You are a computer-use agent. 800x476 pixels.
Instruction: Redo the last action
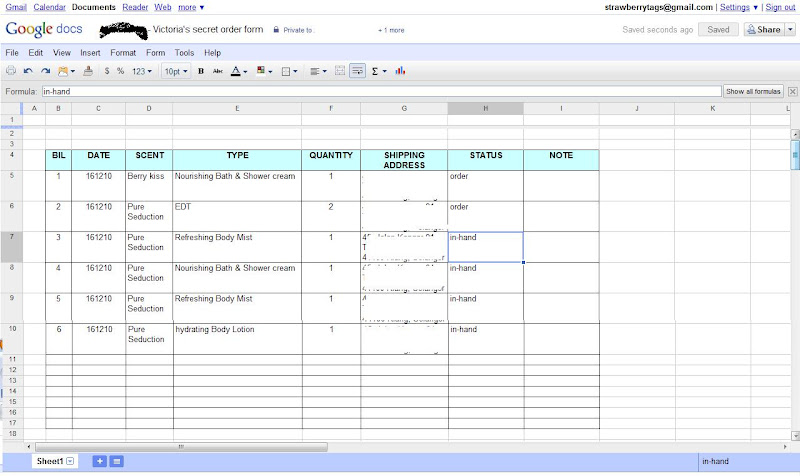[45, 71]
